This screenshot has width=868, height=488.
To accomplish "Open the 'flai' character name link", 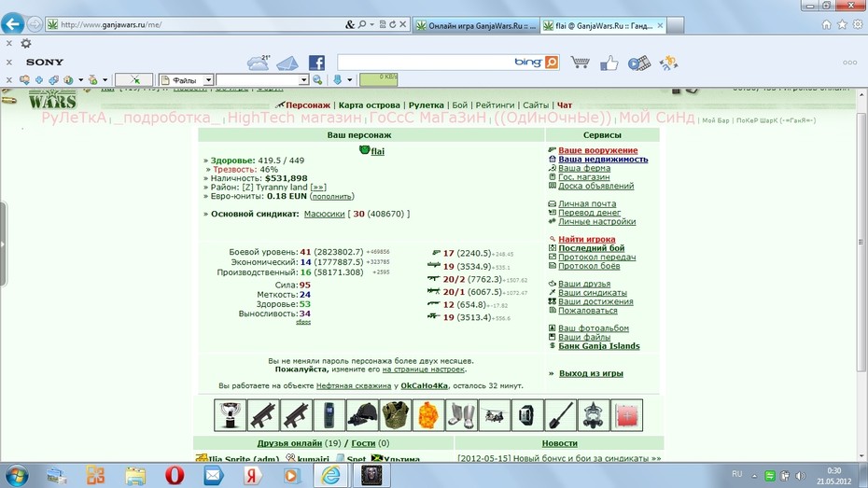I will pos(378,151).
